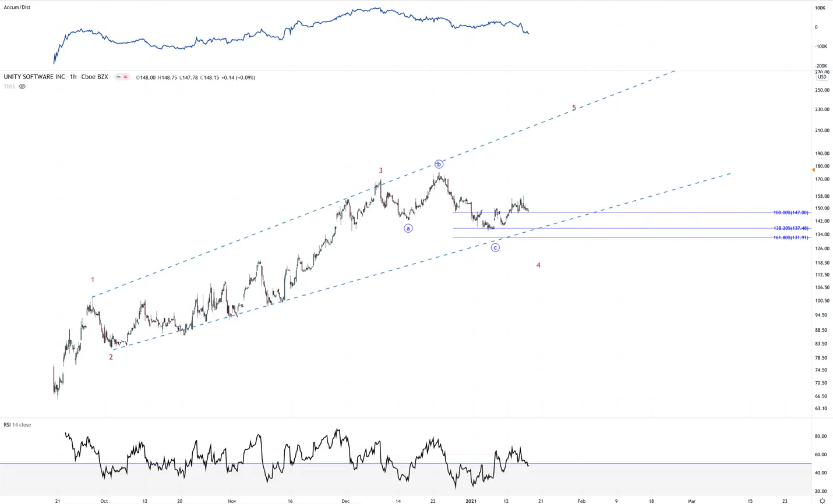Select the circled a wave label
The width and height of the screenshot is (833, 504).
click(x=408, y=228)
